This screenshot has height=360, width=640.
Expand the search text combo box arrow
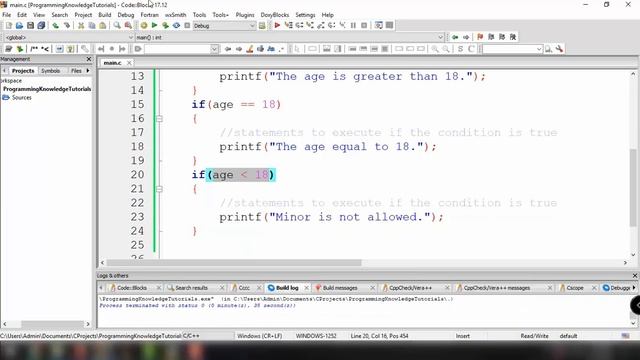click(x=214, y=49)
